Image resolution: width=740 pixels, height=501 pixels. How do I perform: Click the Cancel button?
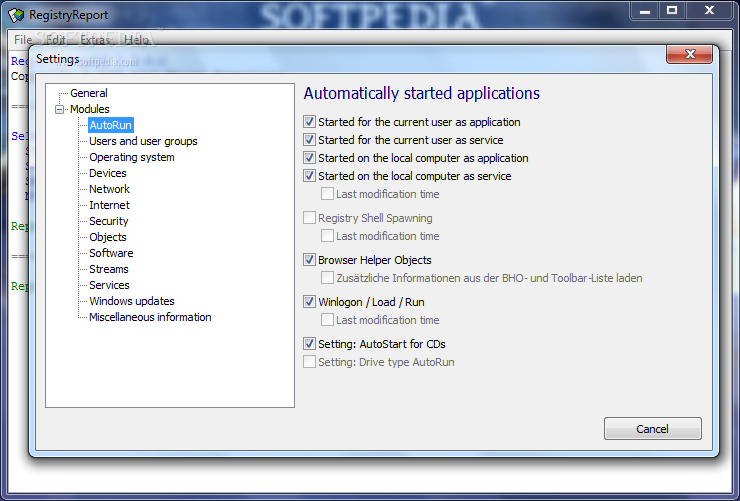[653, 429]
